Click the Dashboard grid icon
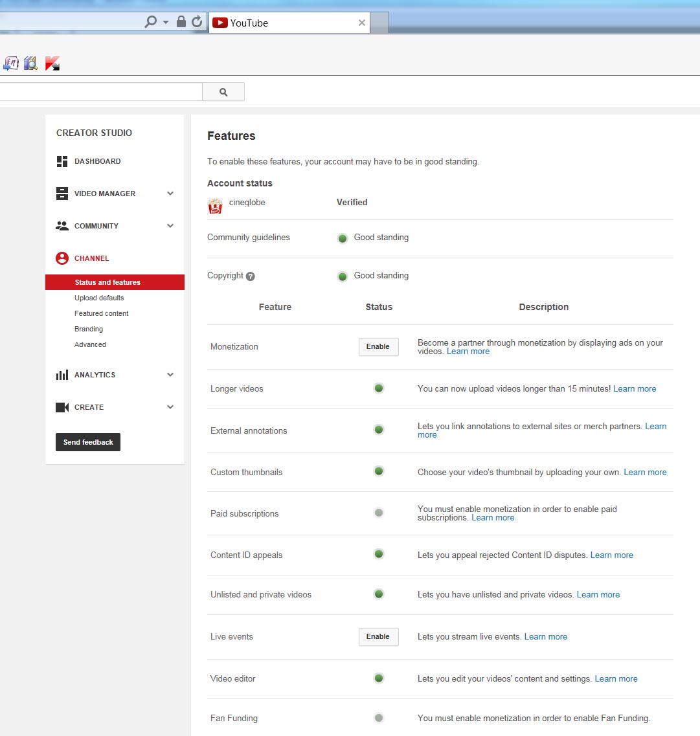This screenshot has width=700, height=736. coord(62,161)
